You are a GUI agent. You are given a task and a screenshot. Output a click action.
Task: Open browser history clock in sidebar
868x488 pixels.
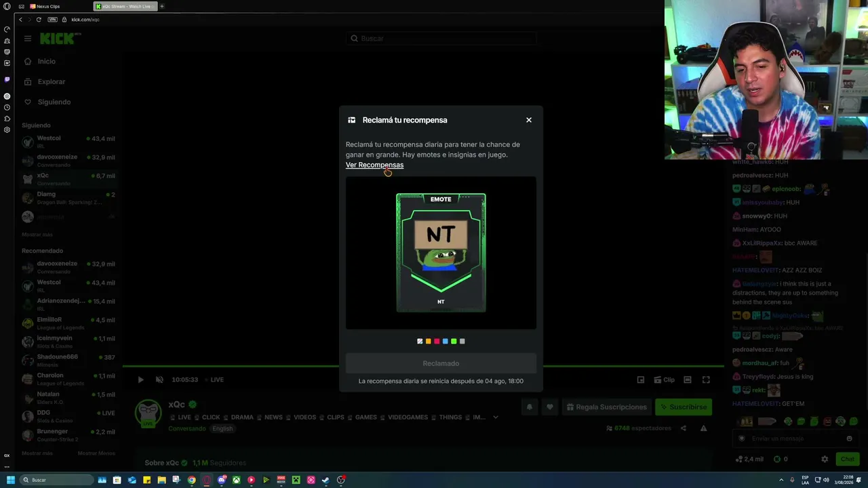[x=7, y=107]
